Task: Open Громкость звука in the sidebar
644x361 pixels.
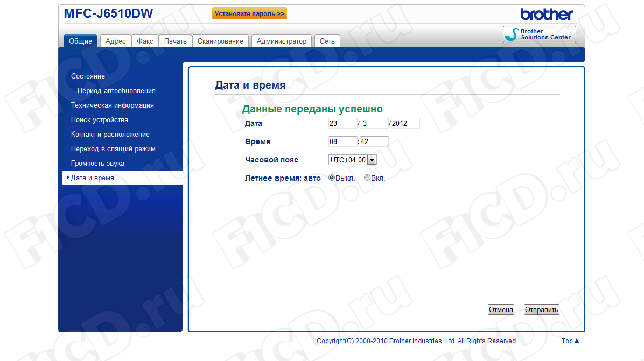Action: pyautogui.click(x=97, y=163)
